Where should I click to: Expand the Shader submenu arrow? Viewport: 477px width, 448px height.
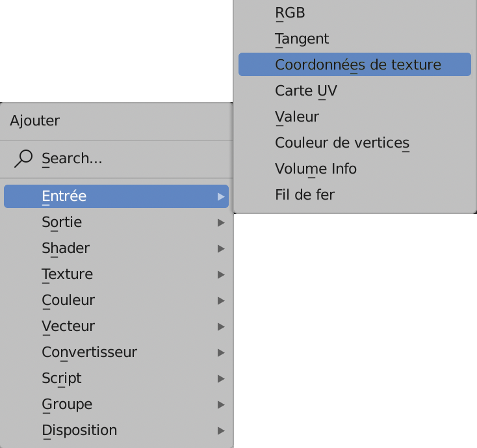coord(222,248)
